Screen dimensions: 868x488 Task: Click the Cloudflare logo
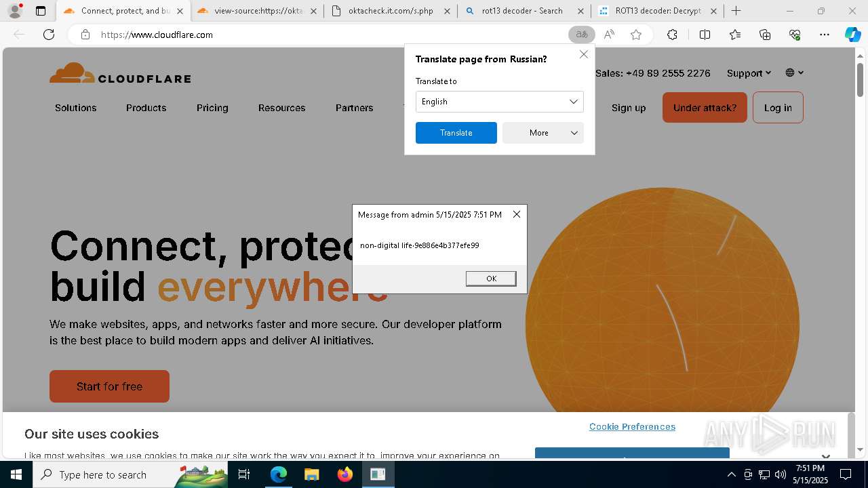click(x=120, y=73)
